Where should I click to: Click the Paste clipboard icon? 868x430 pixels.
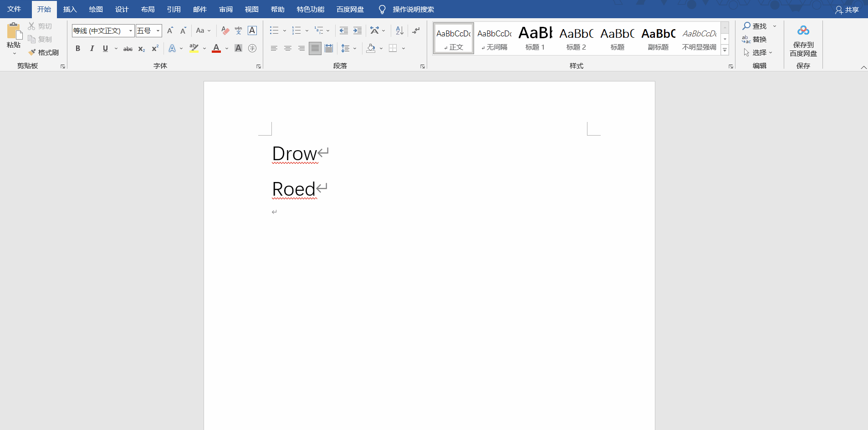pos(14,32)
